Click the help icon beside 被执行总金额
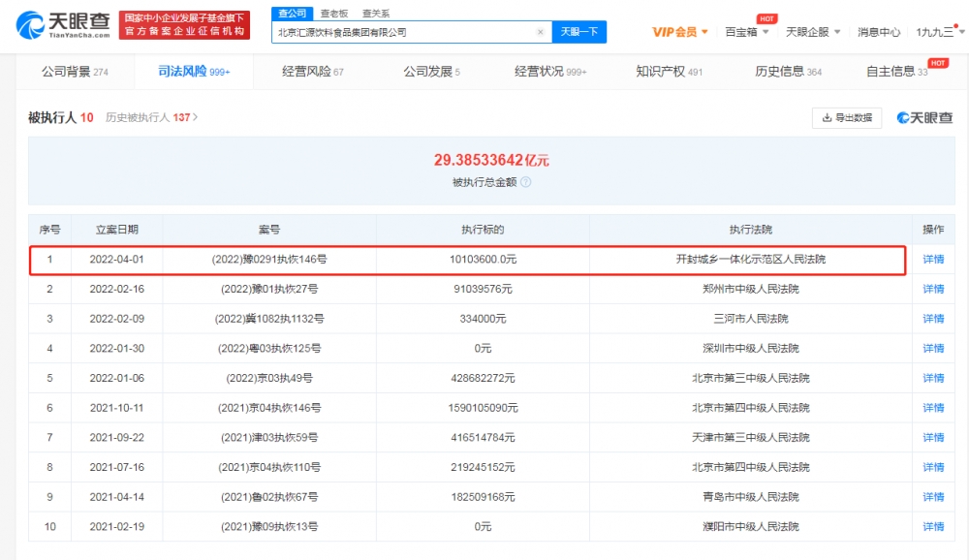The image size is (969, 560). click(526, 182)
